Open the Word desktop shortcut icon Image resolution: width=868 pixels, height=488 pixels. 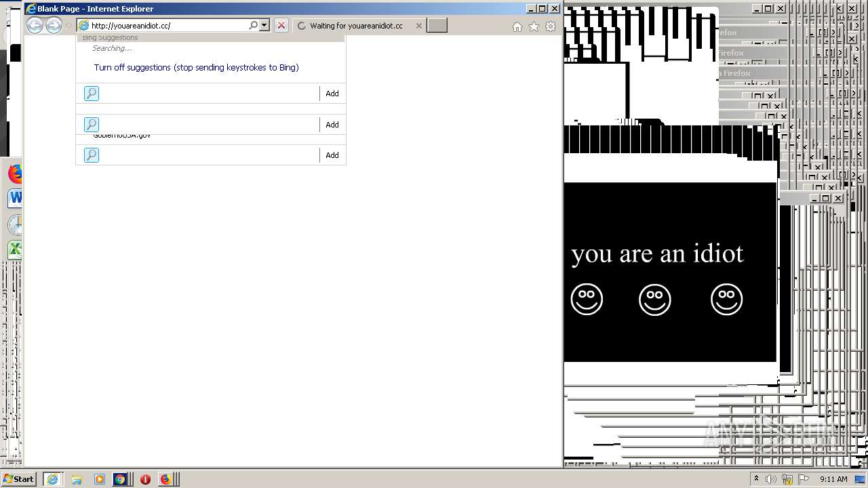[x=15, y=198]
